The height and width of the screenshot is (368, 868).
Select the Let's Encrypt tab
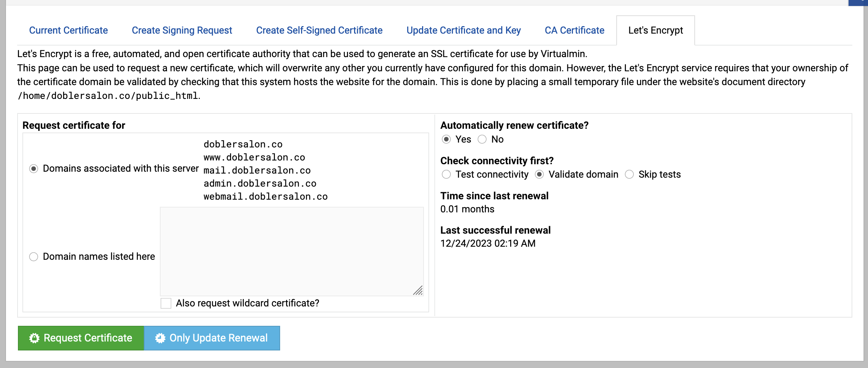coord(655,30)
